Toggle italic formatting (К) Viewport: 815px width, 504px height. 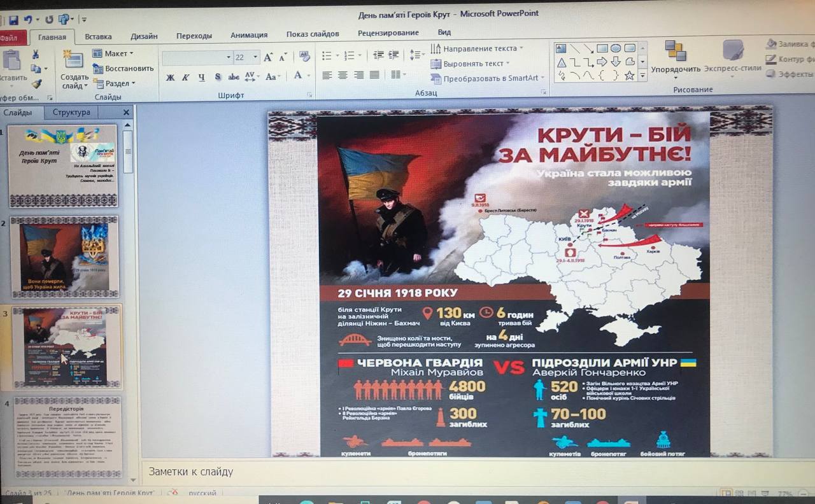pos(185,78)
